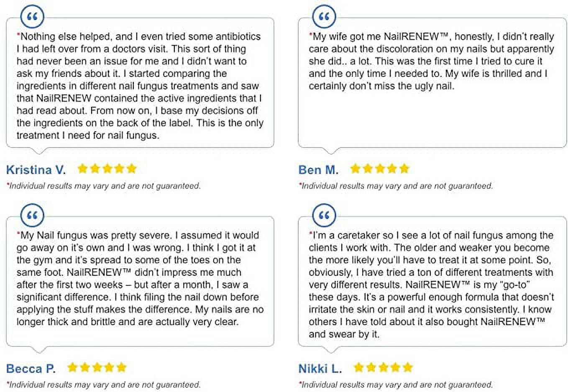This screenshot has height=392, width=568.
Task: Click the reviewer name Ben M.
Action: point(318,170)
